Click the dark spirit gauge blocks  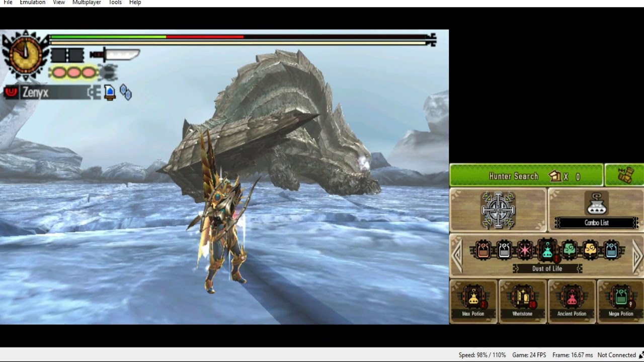(x=67, y=55)
